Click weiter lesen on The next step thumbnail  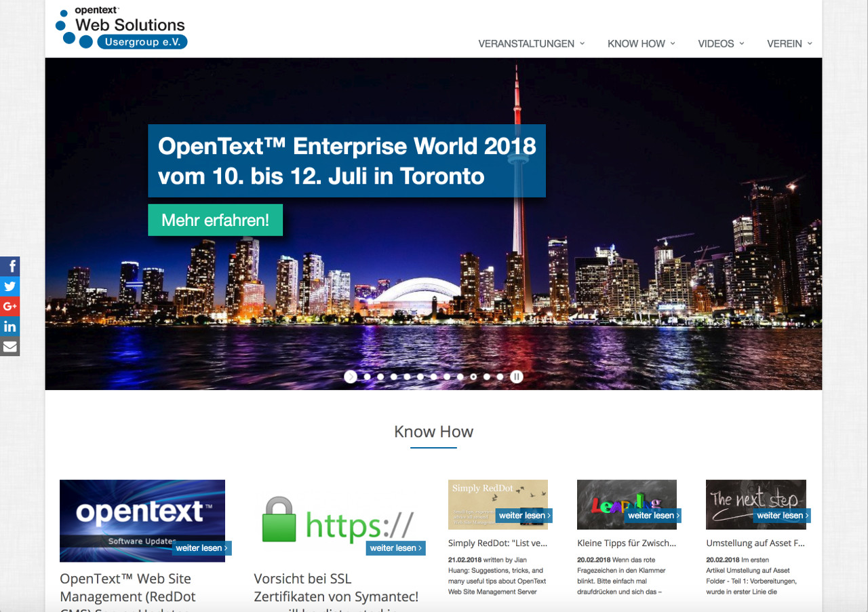[x=782, y=516]
